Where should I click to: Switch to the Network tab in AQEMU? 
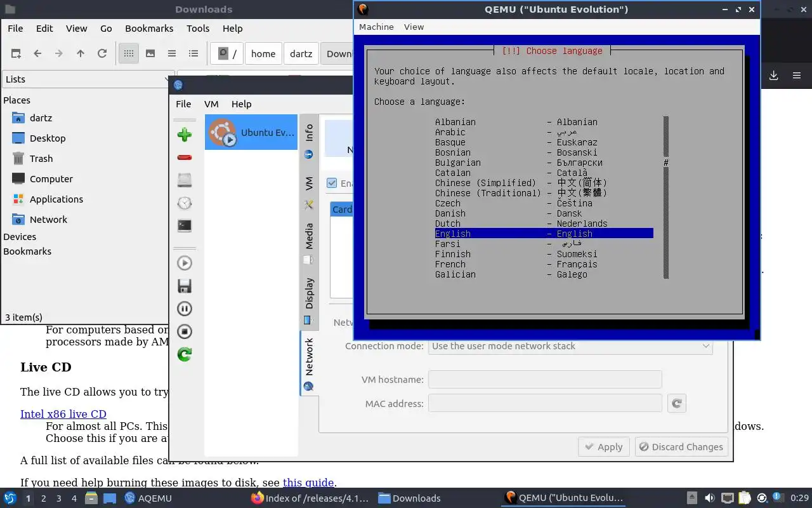(309, 364)
